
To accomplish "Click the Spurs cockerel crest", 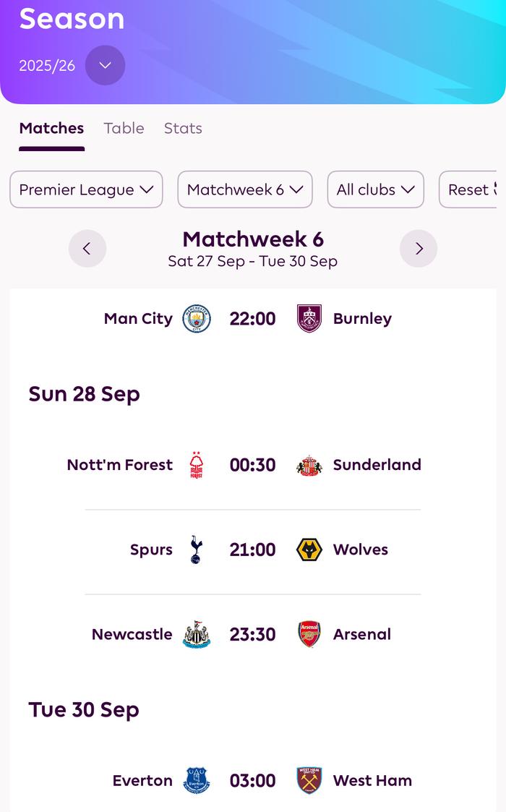I will pos(196,550).
